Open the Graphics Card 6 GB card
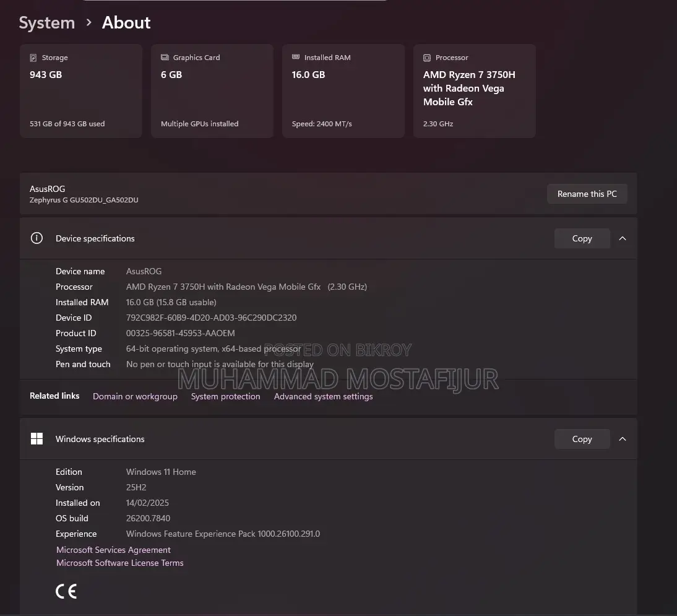The image size is (677, 616). pyautogui.click(x=212, y=91)
